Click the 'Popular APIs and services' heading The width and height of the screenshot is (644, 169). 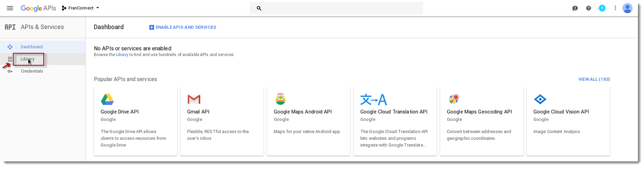126,79
